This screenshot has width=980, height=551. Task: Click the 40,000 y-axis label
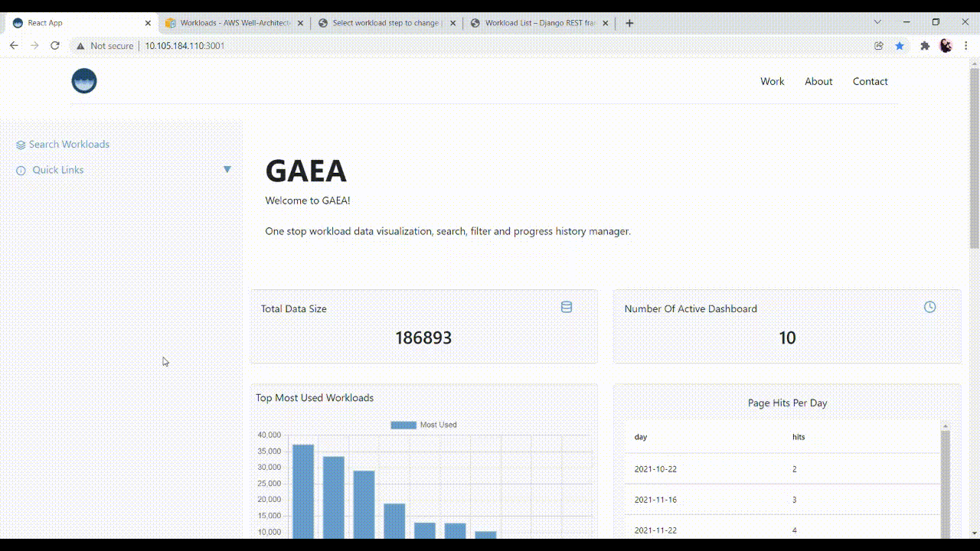point(269,435)
